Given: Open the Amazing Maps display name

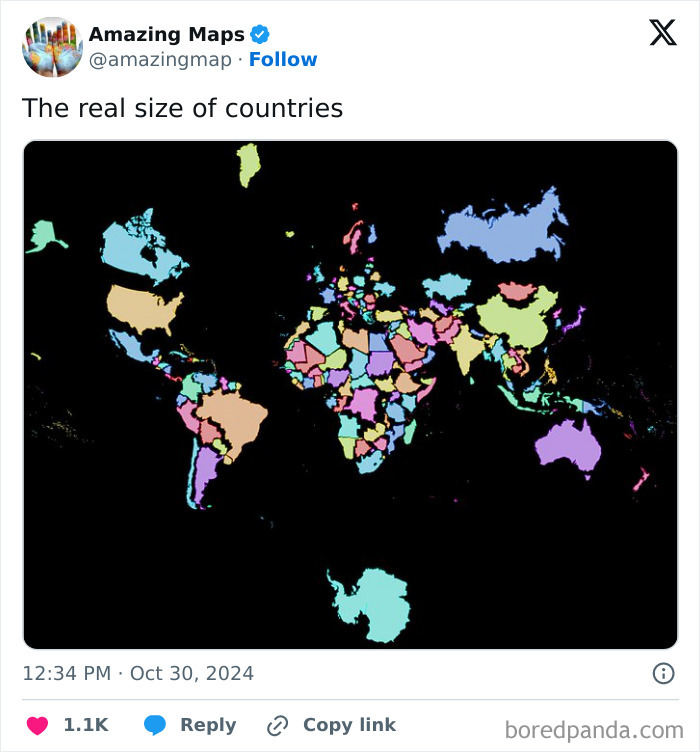Looking at the screenshot, I should click(166, 34).
